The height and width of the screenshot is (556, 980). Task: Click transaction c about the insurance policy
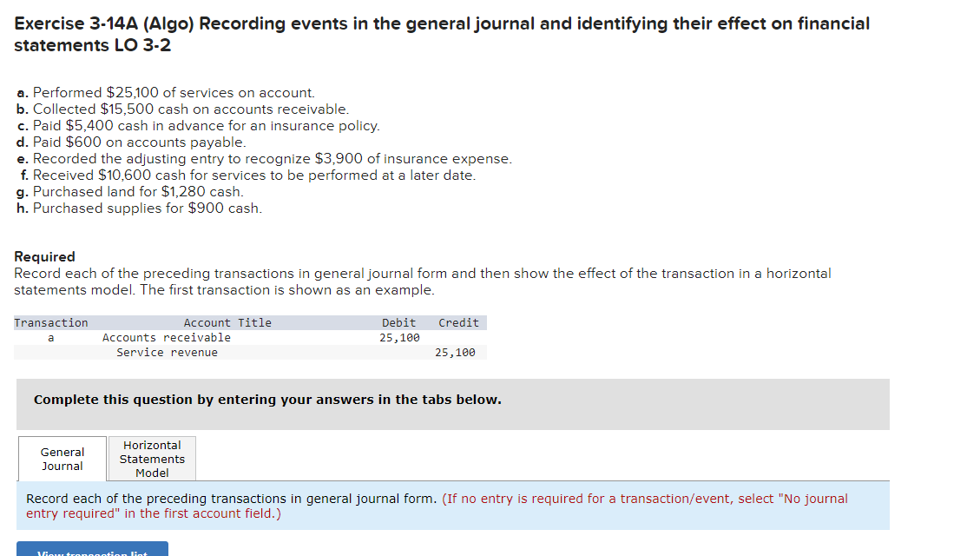point(198,126)
